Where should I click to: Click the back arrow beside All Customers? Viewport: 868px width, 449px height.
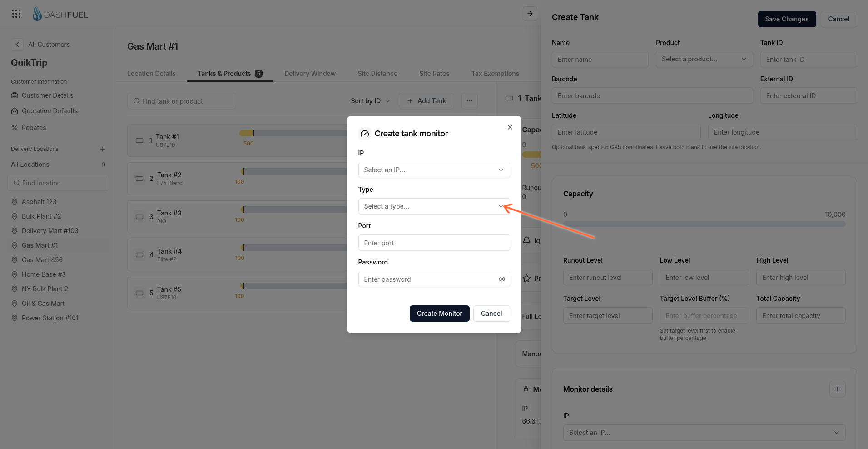(17, 44)
